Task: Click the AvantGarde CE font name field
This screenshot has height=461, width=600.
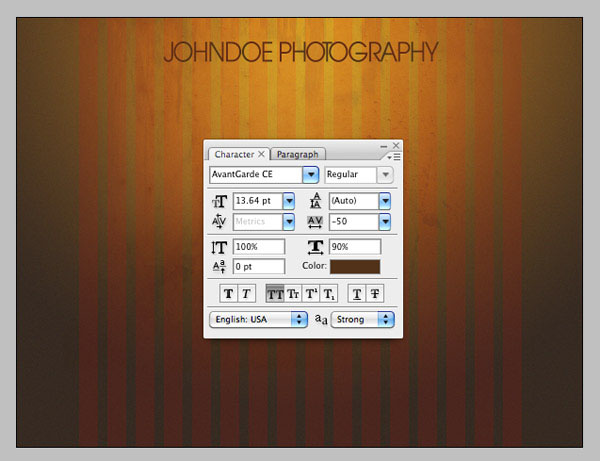Action: click(x=256, y=175)
